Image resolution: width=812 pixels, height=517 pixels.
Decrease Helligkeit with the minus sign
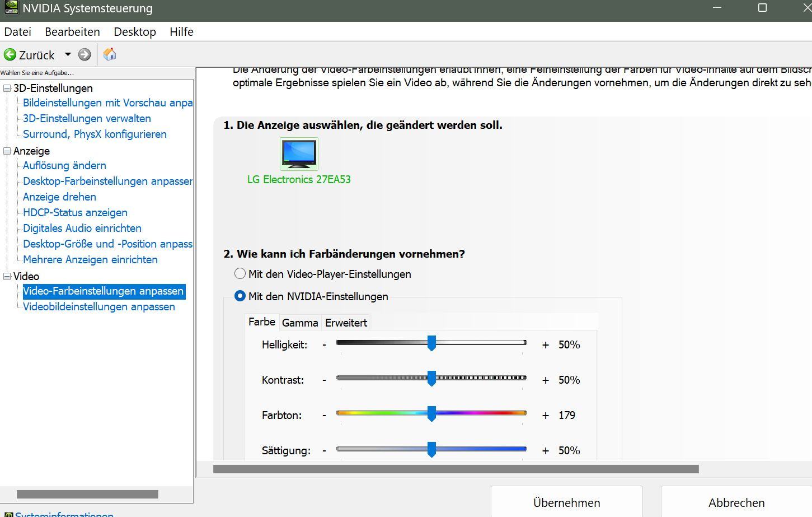tap(324, 345)
